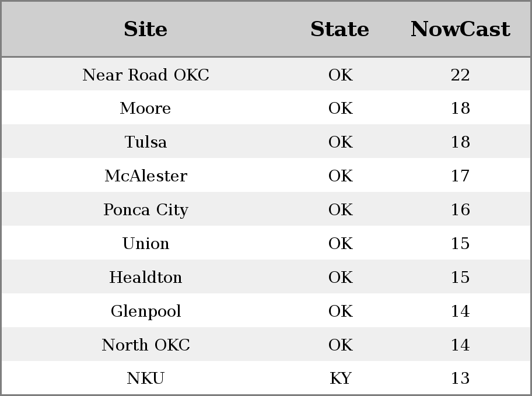The height and width of the screenshot is (396, 532).
Task: Click NowCast value 16 for Ponca City
Action: coord(460,210)
